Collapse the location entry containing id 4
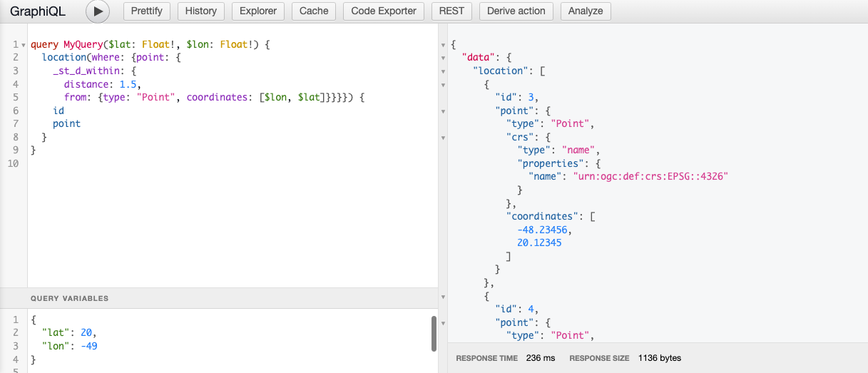 coord(443,296)
